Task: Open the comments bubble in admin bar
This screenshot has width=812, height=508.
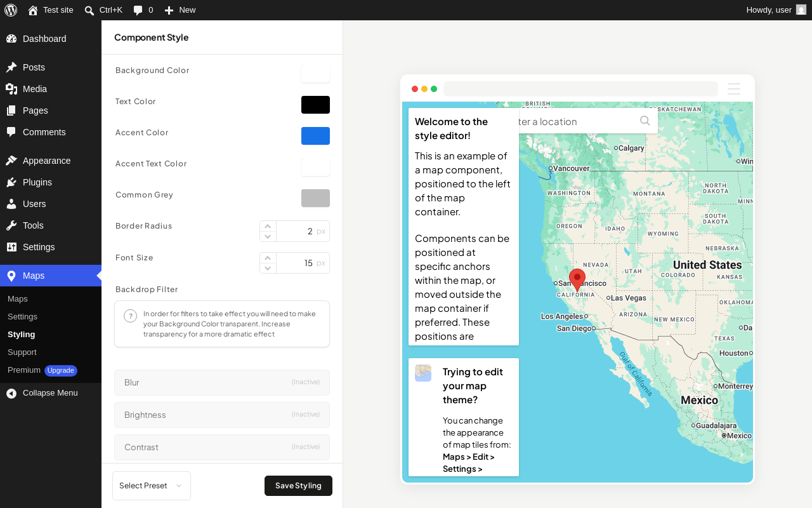Action: coord(138,10)
